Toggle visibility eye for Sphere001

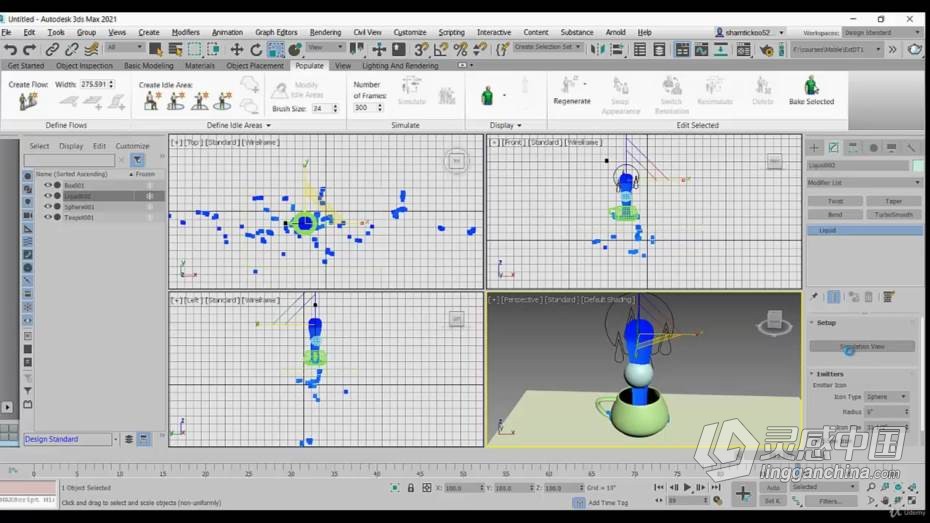[47, 206]
